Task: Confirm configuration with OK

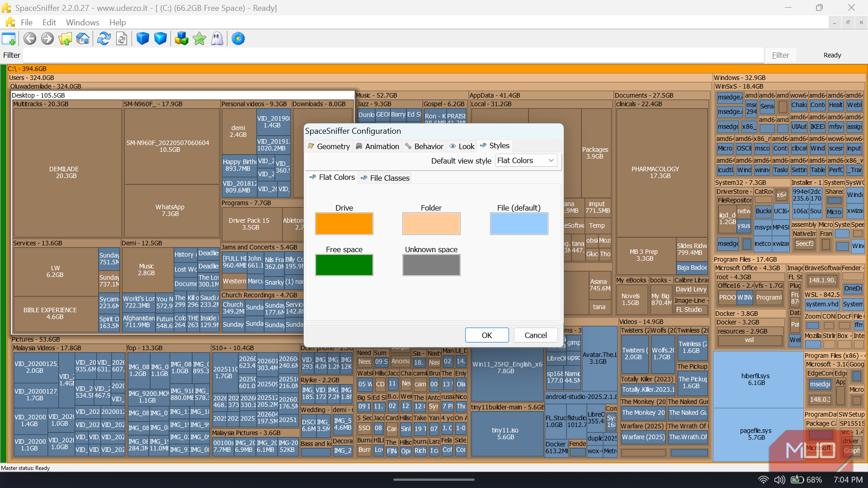Action: (x=487, y=335)
